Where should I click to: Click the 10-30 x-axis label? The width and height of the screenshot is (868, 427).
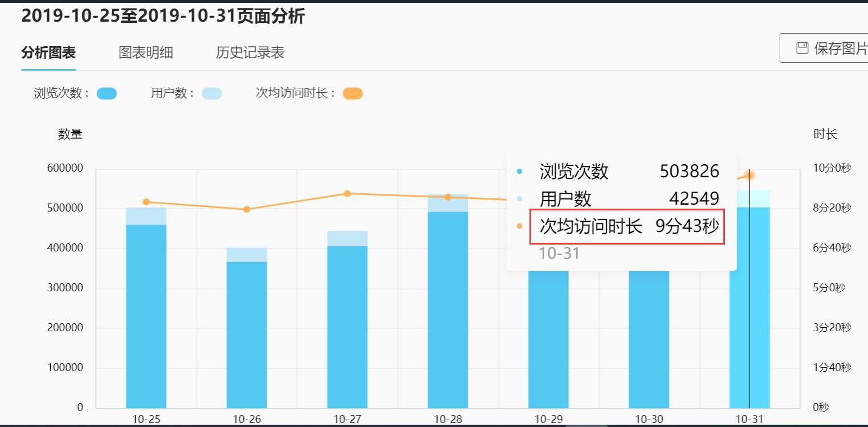[649, 419]
